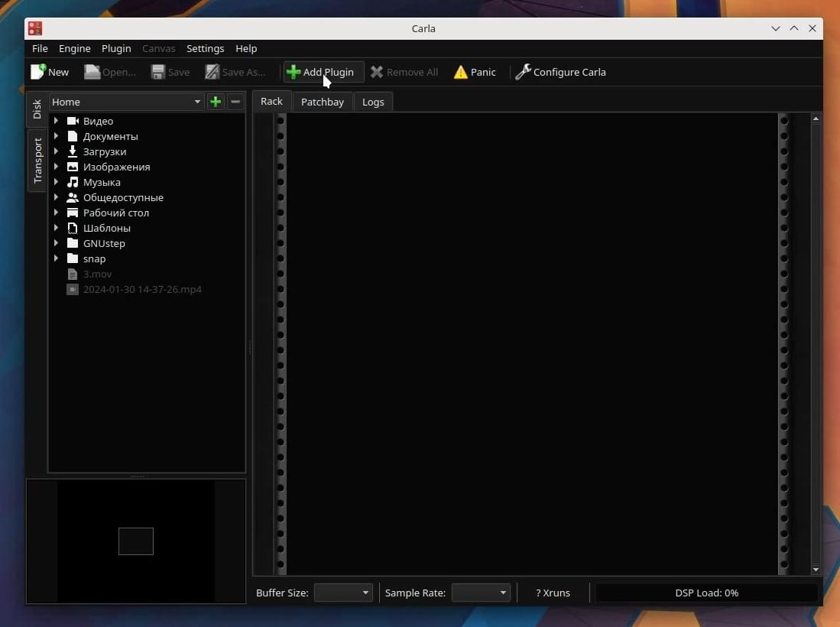
Task: Expand the GNUstep folder arrow
Action: pyautogui.click(x=57, y=243)
